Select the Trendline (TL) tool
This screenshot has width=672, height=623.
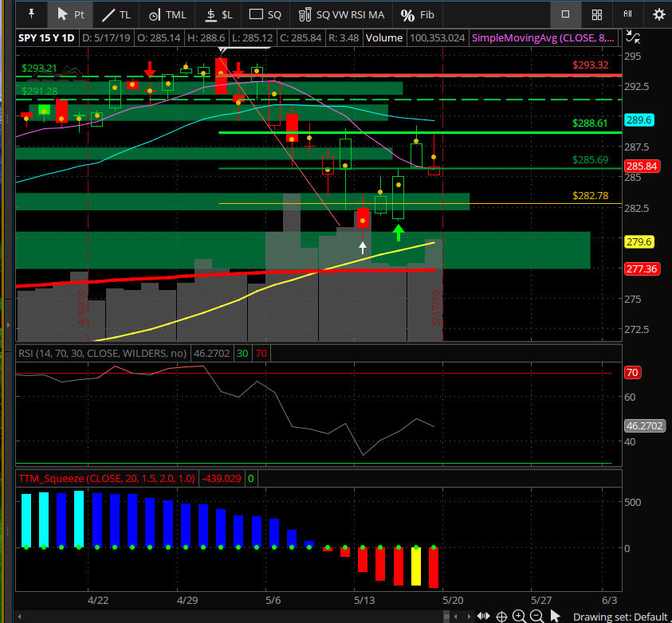tap(116, 14)
